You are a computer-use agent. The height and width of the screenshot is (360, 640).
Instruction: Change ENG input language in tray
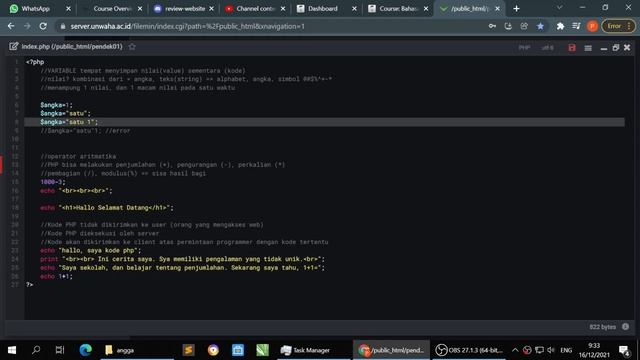pyautogui.click(x=566, y=350)
